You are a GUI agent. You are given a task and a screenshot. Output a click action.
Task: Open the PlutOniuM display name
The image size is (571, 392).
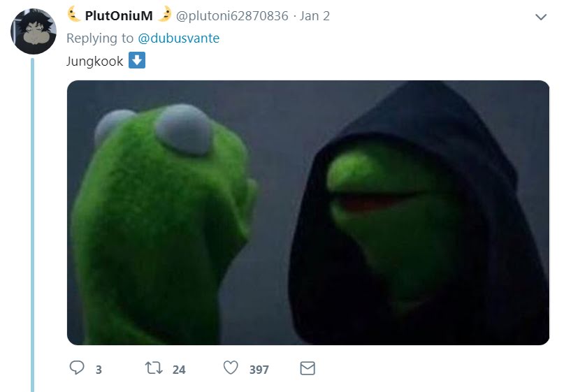[x=119, y=15]
